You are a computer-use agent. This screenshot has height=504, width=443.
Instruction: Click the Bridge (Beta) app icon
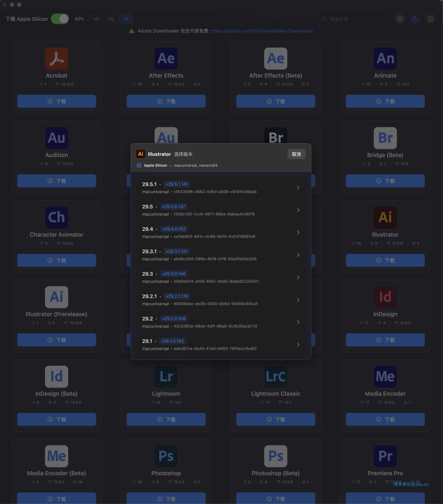(x=385, y=138)
